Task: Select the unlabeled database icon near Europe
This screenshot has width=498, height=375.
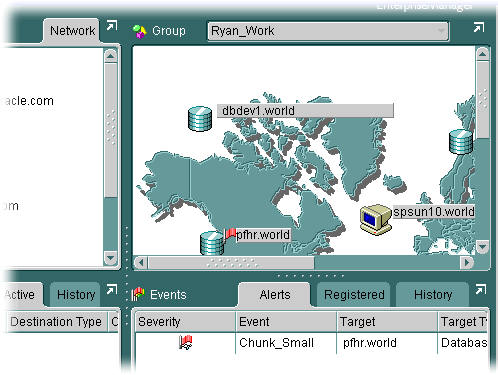Action: click(461, 142)
